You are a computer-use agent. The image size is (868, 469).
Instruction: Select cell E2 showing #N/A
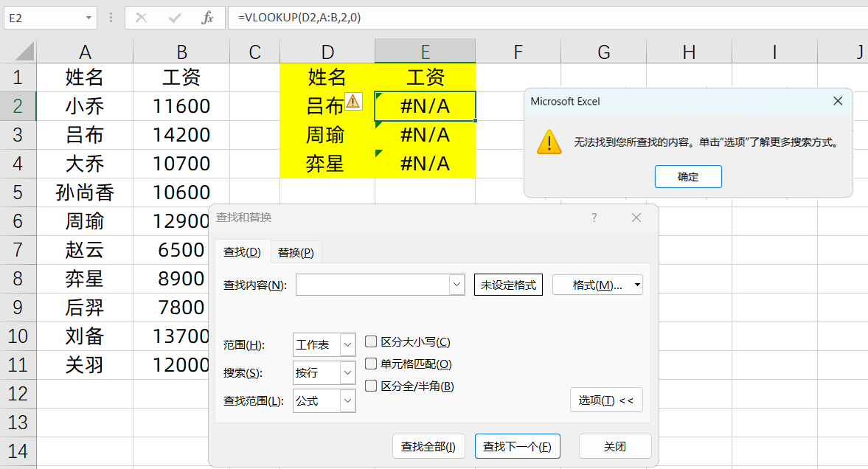425,105
